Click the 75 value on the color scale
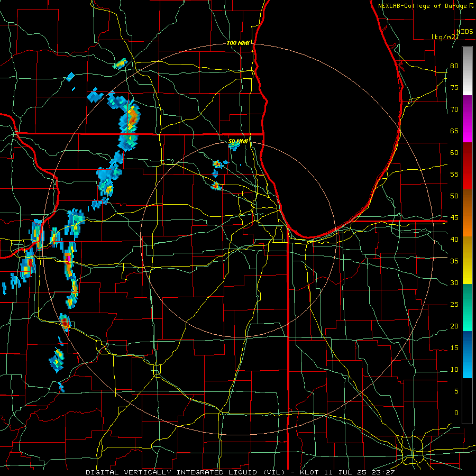Viewport: 476px width, 476px height. (x=454, y=87)
